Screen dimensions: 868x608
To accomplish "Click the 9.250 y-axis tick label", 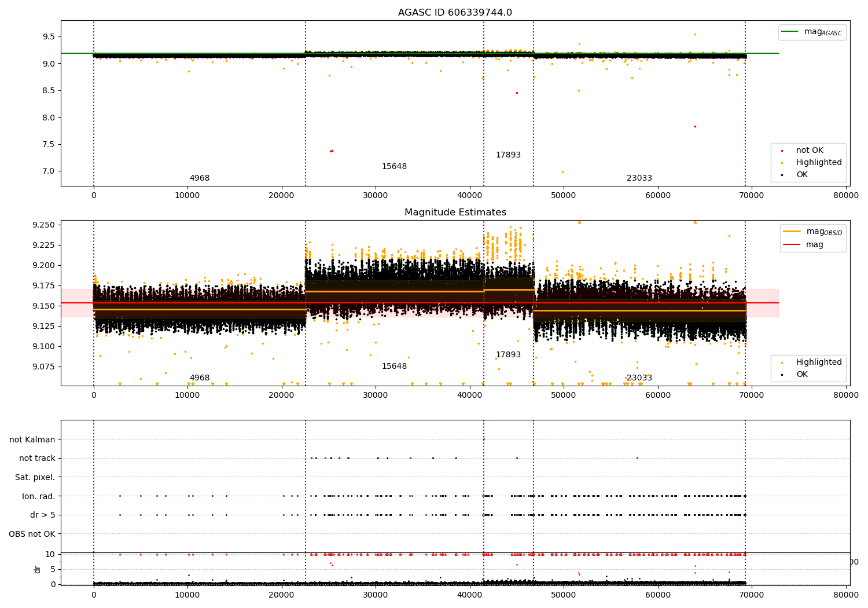I will [x=44, y=225].
